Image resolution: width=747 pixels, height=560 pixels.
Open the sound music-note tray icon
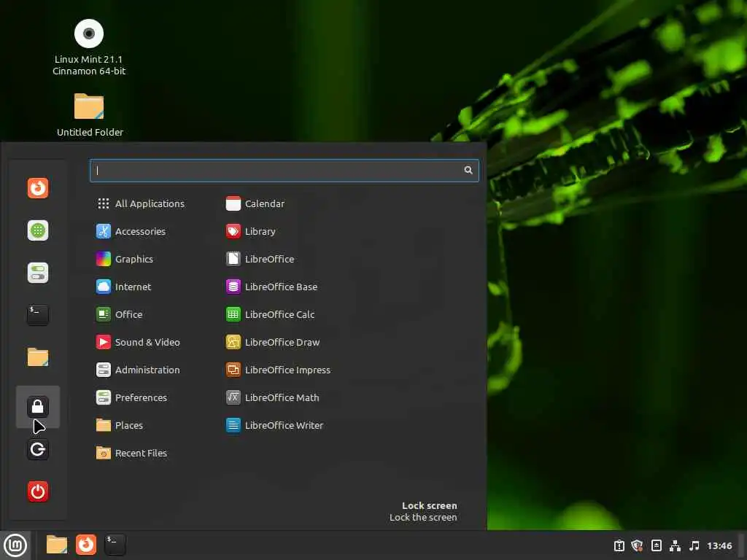coord(694,545)
